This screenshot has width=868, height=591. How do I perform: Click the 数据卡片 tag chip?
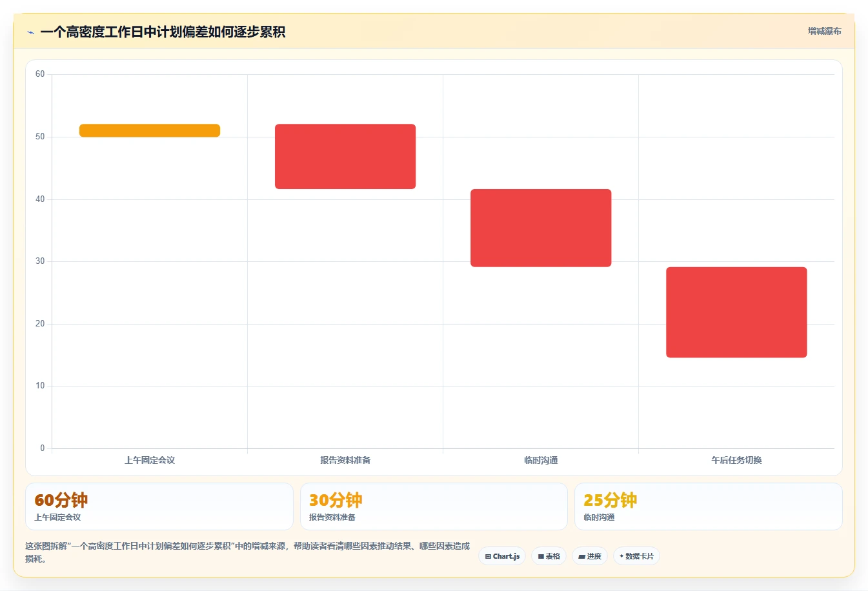point(636,556)
